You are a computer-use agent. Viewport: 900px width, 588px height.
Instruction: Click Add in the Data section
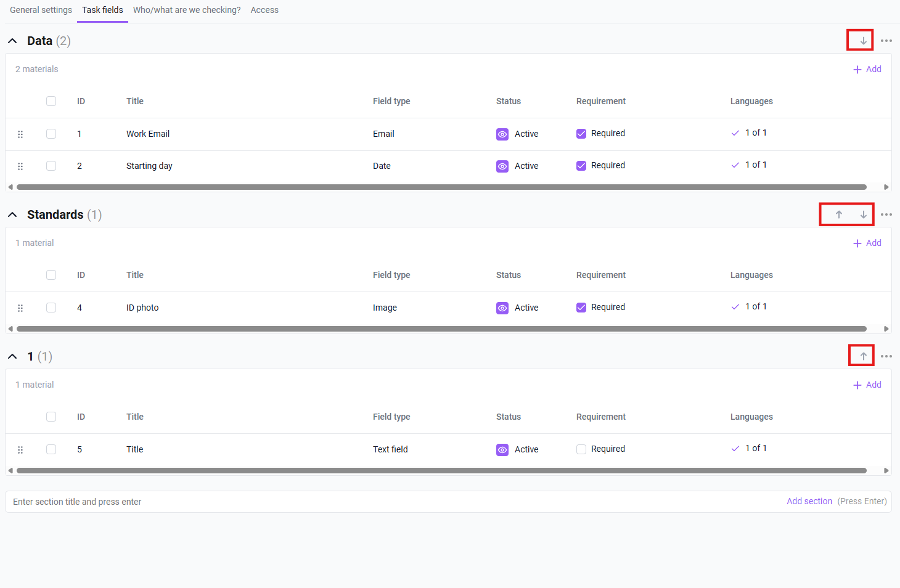point(867,70)
